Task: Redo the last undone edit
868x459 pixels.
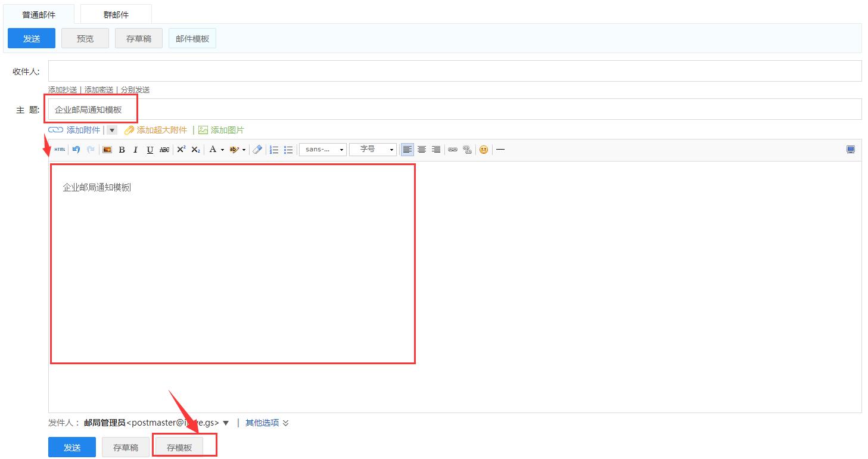Action: click(x=91, y=150)
